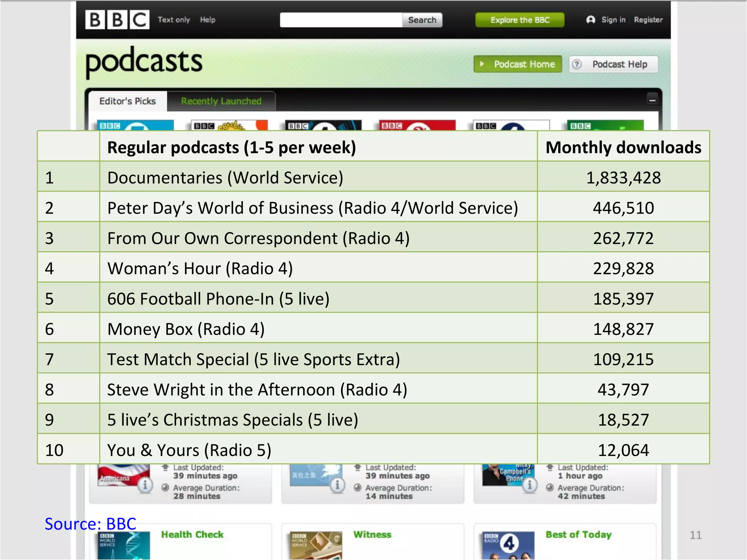Click the Americana podcast thumbnail
This screenshot has height=560, width=747.
[x=124, y=475]
